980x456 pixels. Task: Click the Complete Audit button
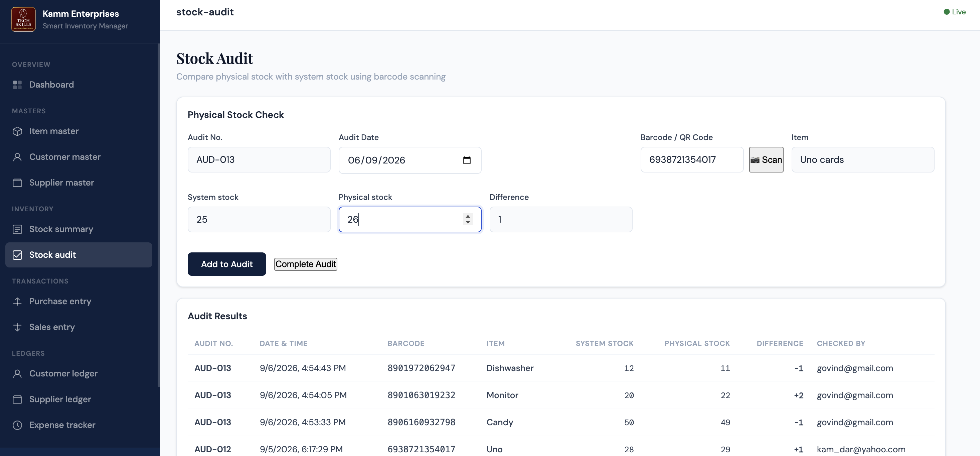tap(306, 264)
